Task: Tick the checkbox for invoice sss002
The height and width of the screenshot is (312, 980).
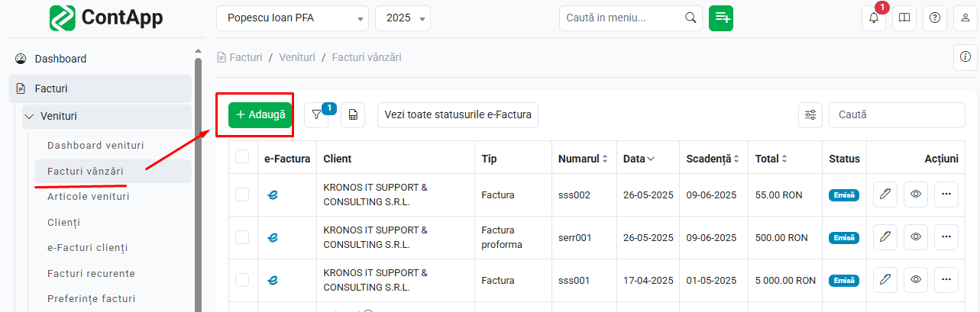Action: click(x=242, y=195)
